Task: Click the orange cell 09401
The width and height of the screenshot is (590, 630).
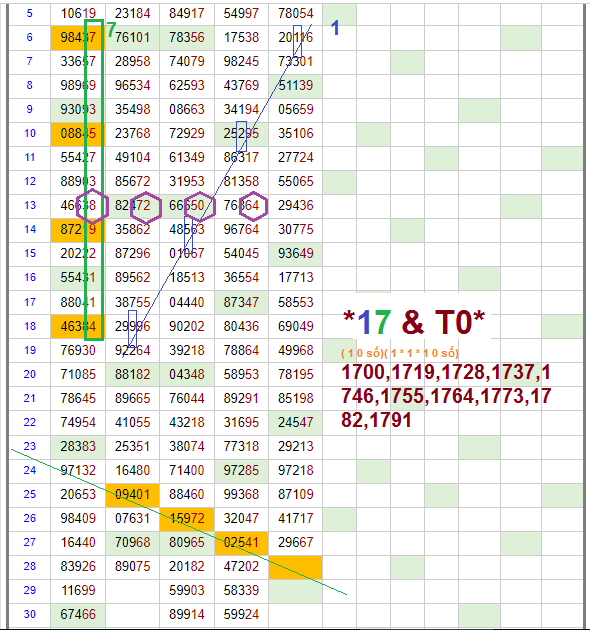Action: pyautogui.click(x=133, y=494)
